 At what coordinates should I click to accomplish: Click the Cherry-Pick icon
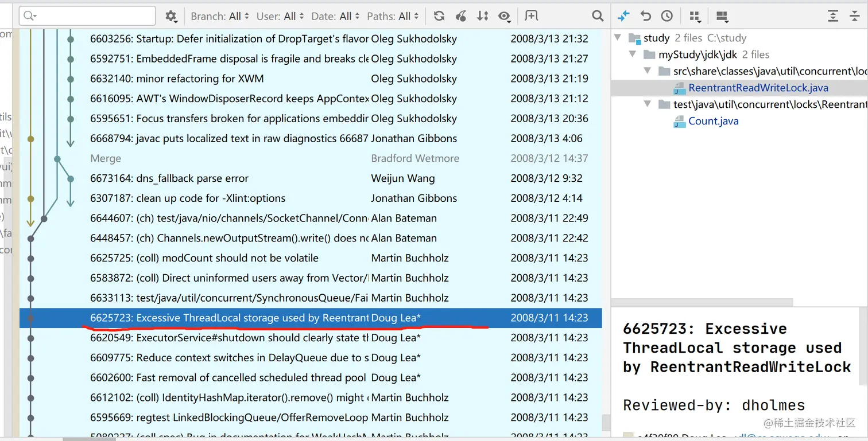pyautogui.click(x=461, y=16)
